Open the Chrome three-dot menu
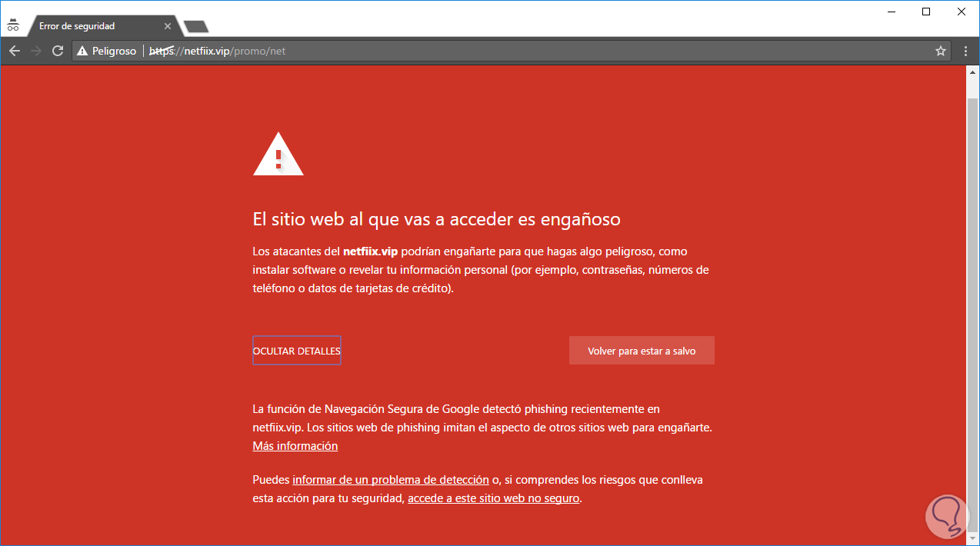980x546 pixels. (x=965, y=51)
